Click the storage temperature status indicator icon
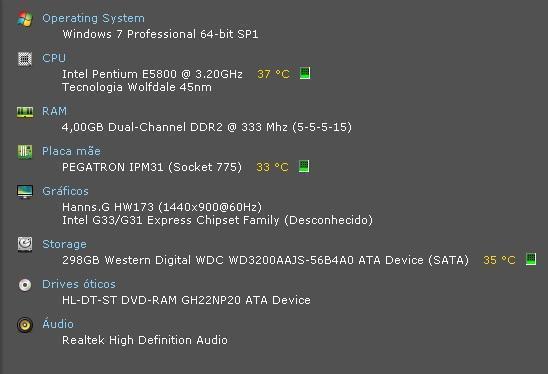 click(531, 259)
